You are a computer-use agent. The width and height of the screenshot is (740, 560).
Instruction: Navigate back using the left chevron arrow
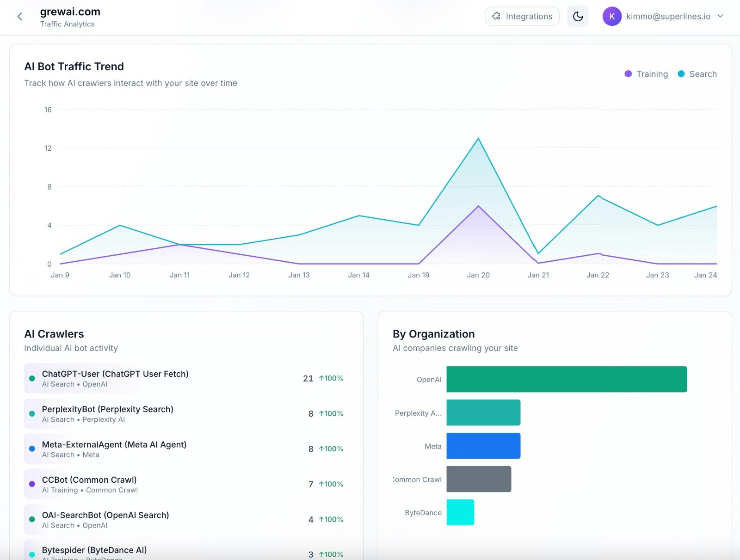19,16
